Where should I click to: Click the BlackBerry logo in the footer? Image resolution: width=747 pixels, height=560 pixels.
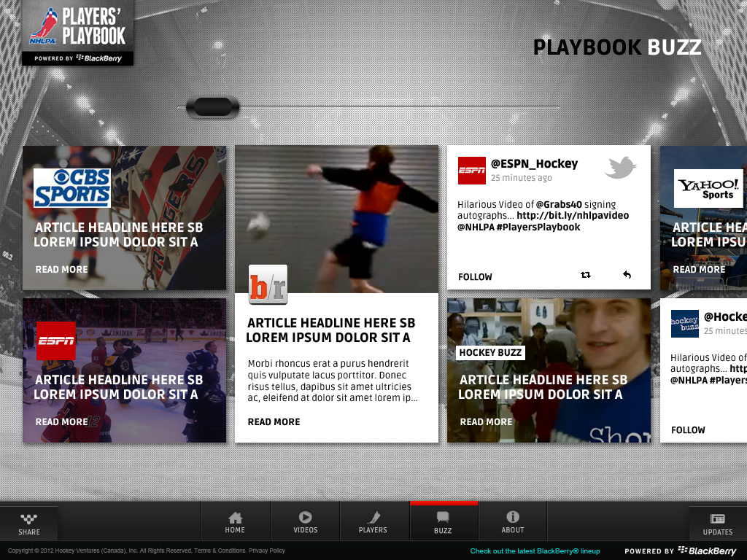(707, 551)
